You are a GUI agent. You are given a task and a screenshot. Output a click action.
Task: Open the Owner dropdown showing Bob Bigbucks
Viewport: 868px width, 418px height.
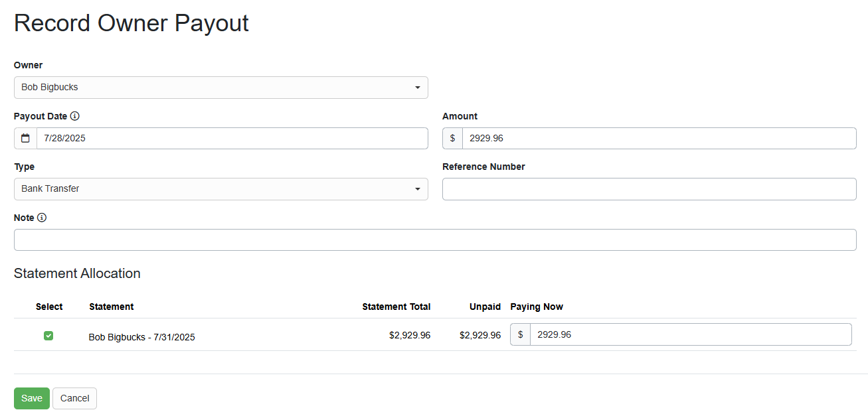click(221, 88)
